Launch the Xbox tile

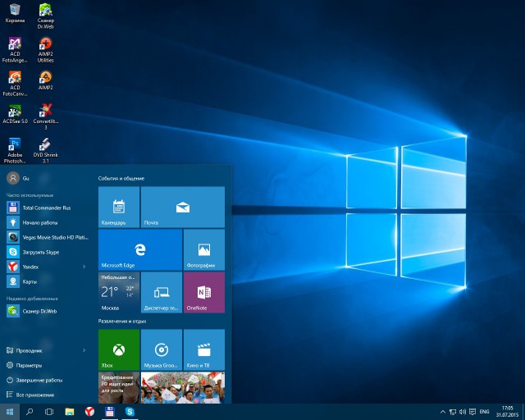coord(118,350)
